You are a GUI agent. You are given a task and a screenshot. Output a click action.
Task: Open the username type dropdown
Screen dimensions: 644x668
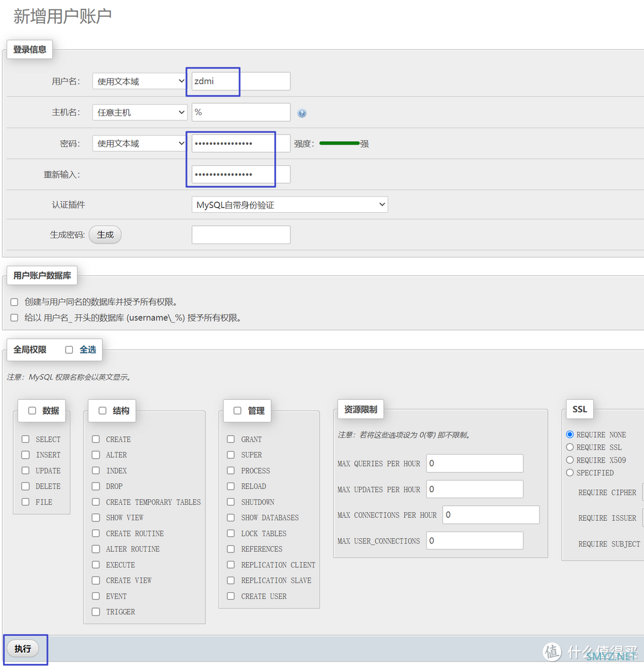[140, 81]
